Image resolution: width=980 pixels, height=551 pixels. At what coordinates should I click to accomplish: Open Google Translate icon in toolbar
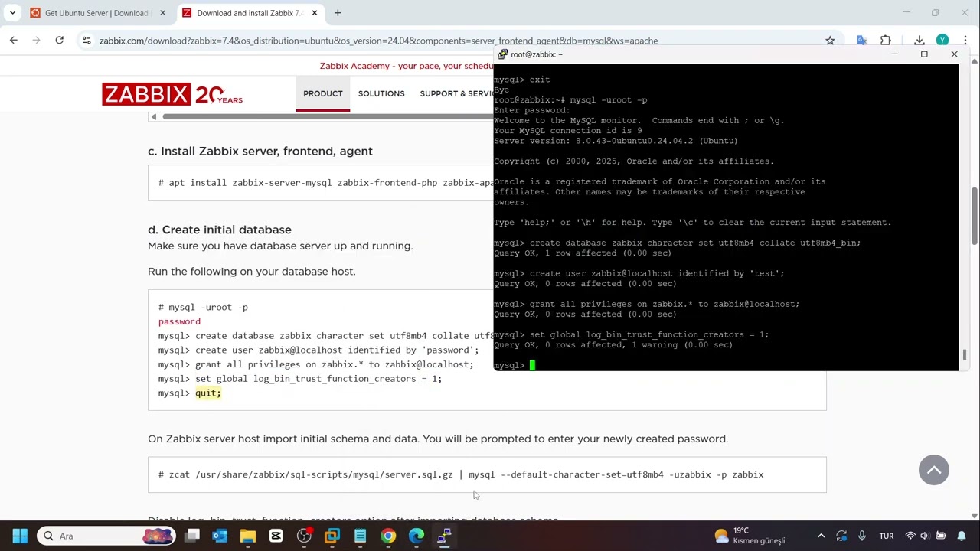[861, 41]
